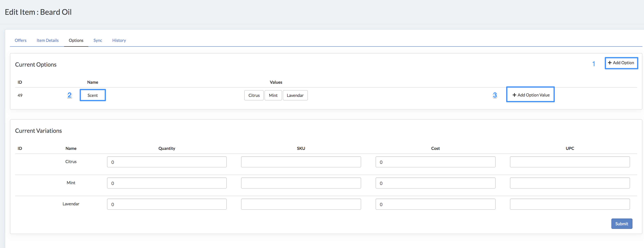Click the Add Option Value button
This screenshot has height=248, width=644.
(530, 95)
